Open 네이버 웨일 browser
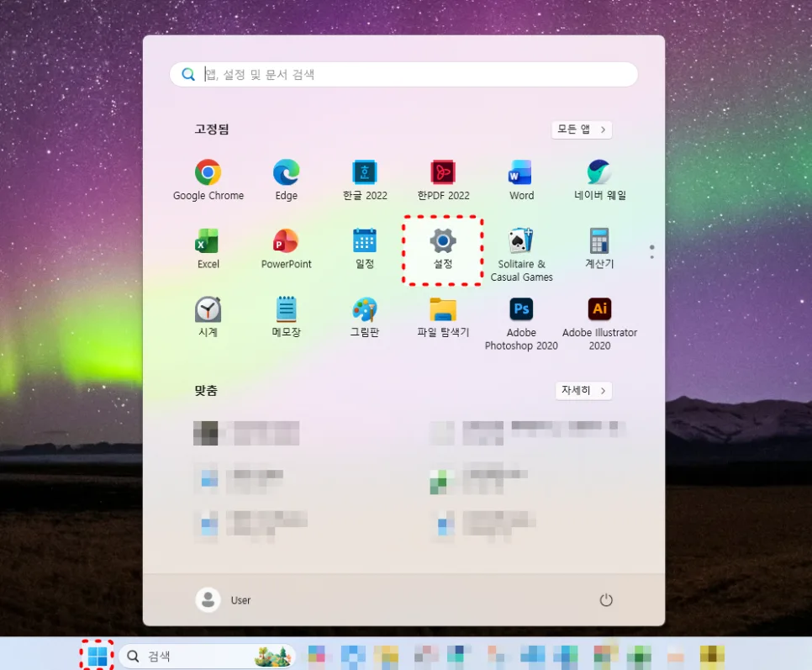 [x=599, y=172]
